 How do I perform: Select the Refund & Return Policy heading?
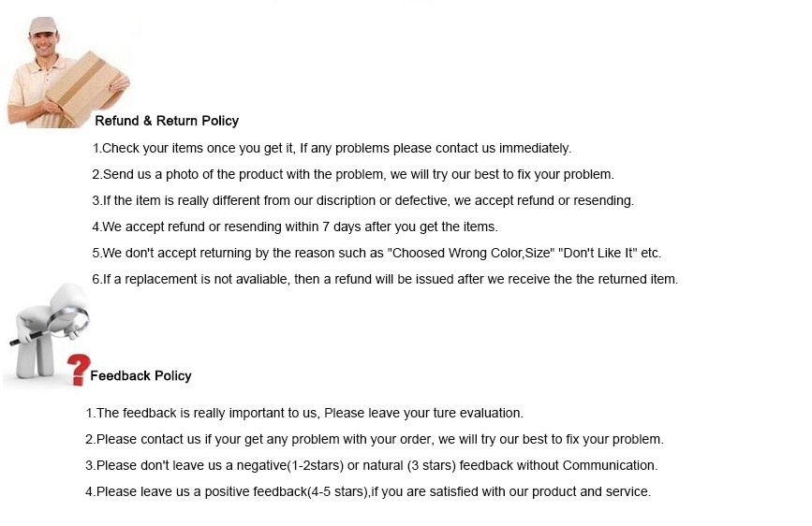167,121
